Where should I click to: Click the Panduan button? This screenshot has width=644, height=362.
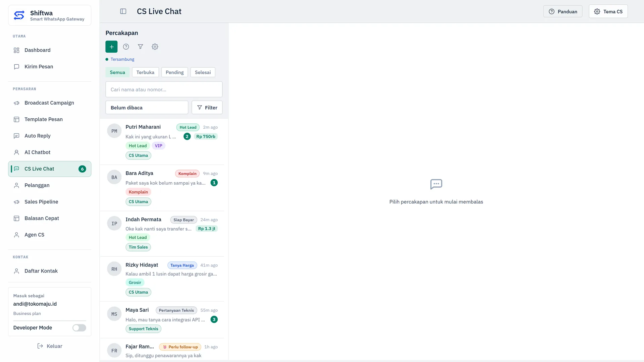563,11
